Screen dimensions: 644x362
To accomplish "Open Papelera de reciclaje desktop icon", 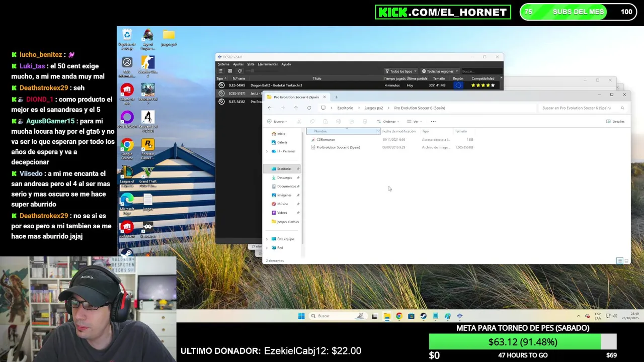I will [127, 39].
